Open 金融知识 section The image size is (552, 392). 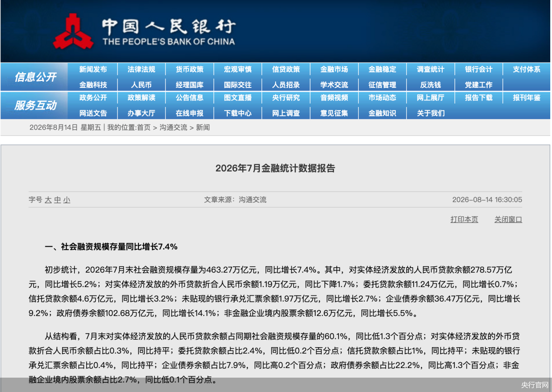(382, 113)
